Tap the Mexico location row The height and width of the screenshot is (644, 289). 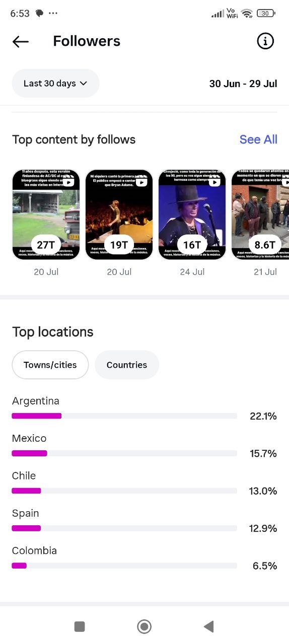tap(144, 446)
